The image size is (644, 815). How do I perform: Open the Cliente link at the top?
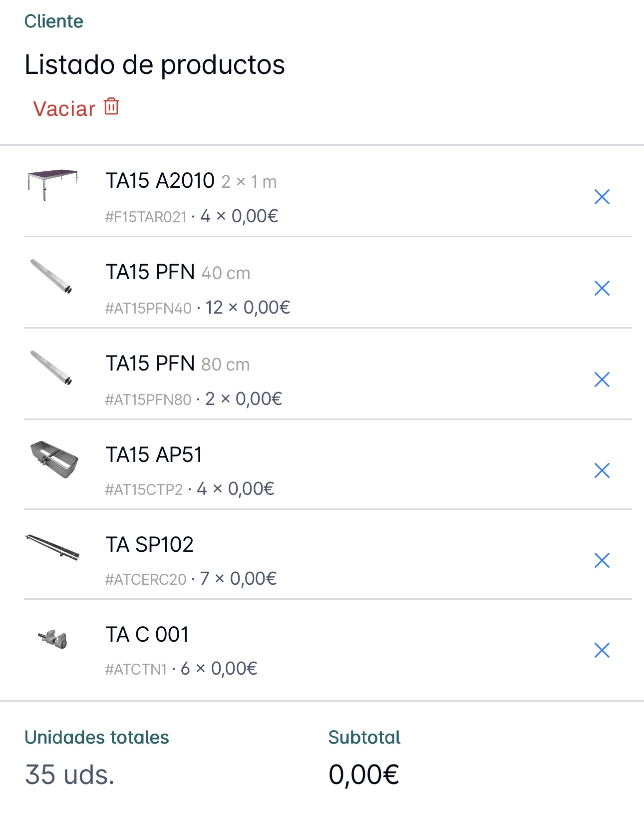[x=54, y=21]
